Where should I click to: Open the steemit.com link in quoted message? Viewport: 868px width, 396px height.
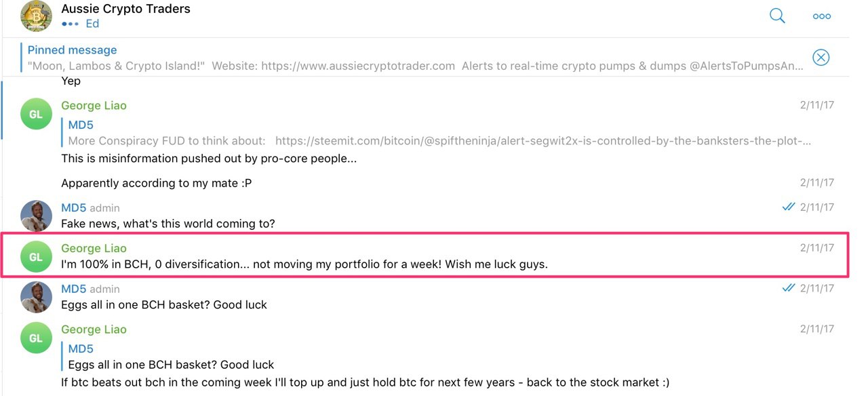tap(543, 141)
